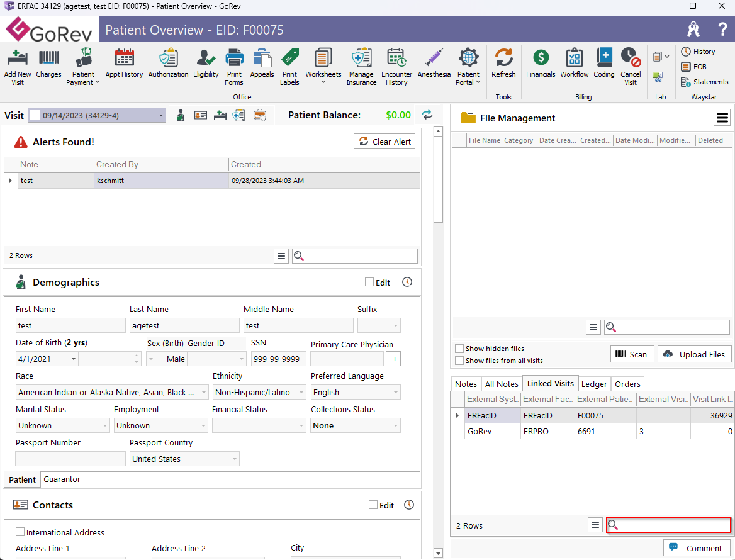
Task: Add a Primary Care Physician
Action: coord(394,359)
